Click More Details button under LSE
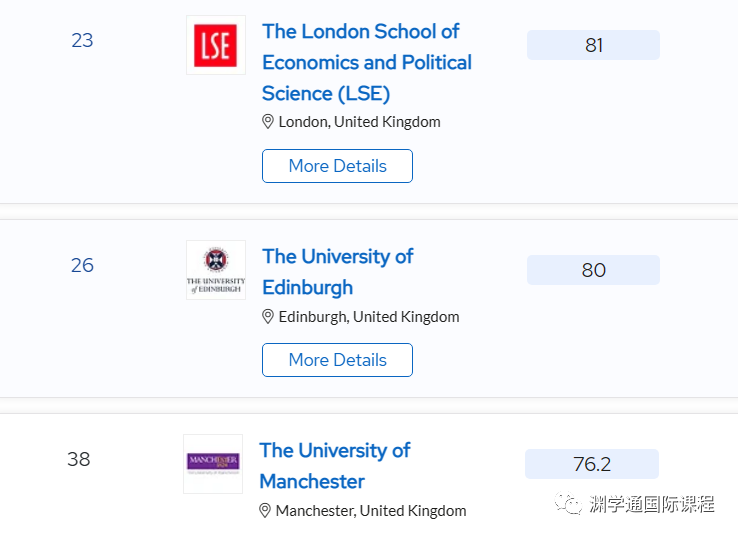Image resolution: width=738 pixels, height=536 pixels. click(337, 166)
